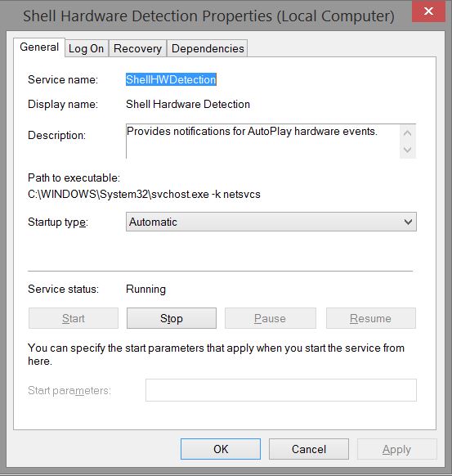
Task: Switch to the General tab
Action: point(39,47)
